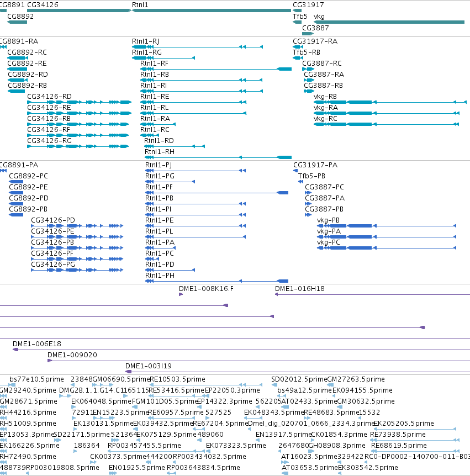Click EST bs77e10.5prime
The image size is (470, 476).
(x=36, y=379)
